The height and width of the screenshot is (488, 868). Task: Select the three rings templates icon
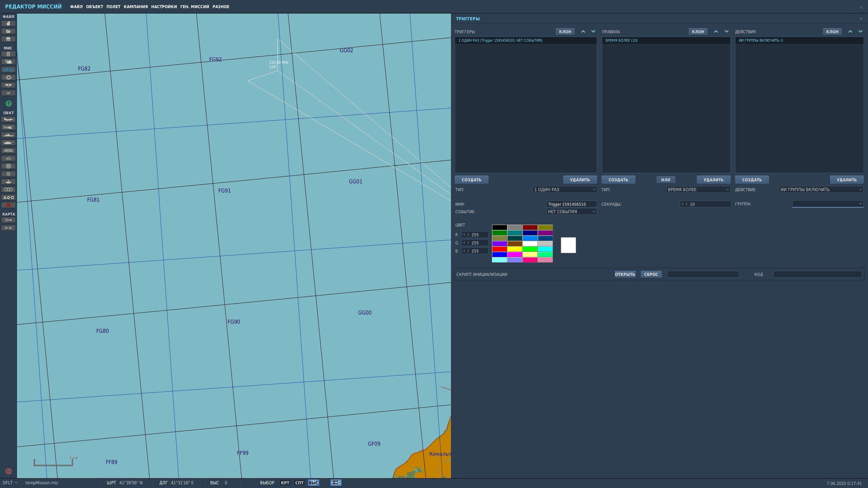[8, 189]
